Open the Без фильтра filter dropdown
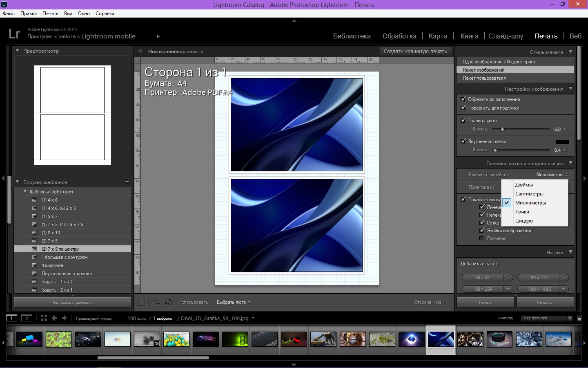Image resolution: width=588 pixels, height=368 pixels. click(x=547, y=318)
